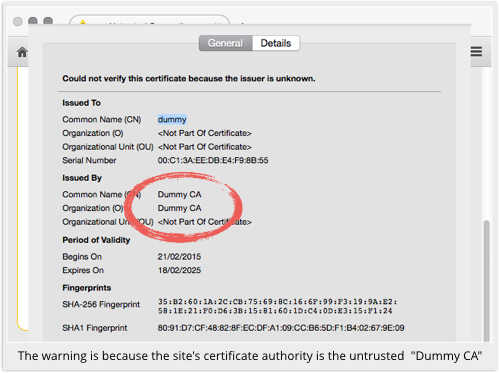Click the 'Issued To' heading
This screenshot has width=499, height=373.
coord(81,103)
